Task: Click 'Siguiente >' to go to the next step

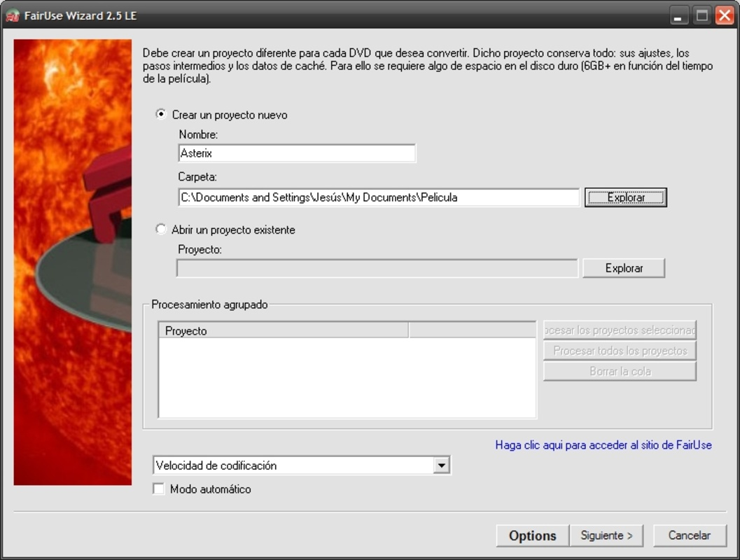Action: [606, 535]
